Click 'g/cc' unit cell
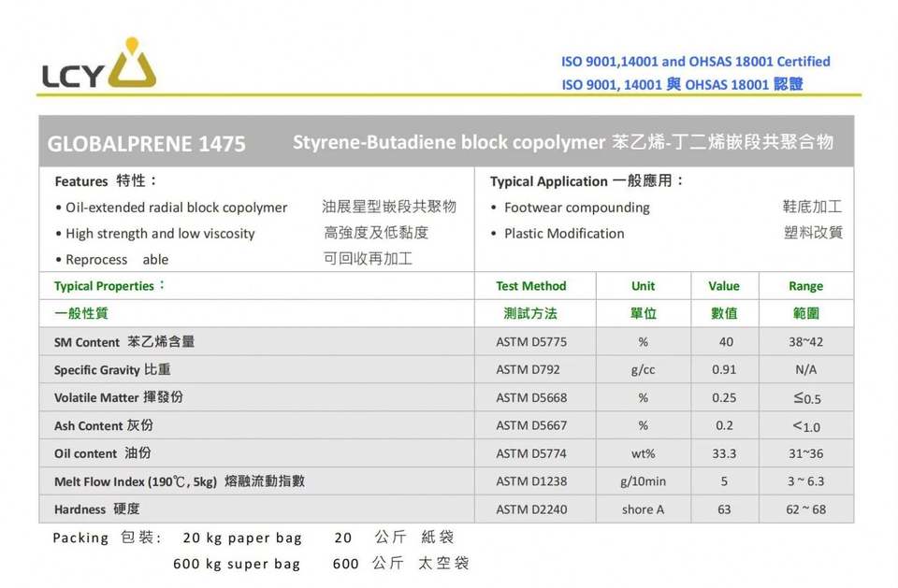Screen dimensions: 898x588 point(644,370)
